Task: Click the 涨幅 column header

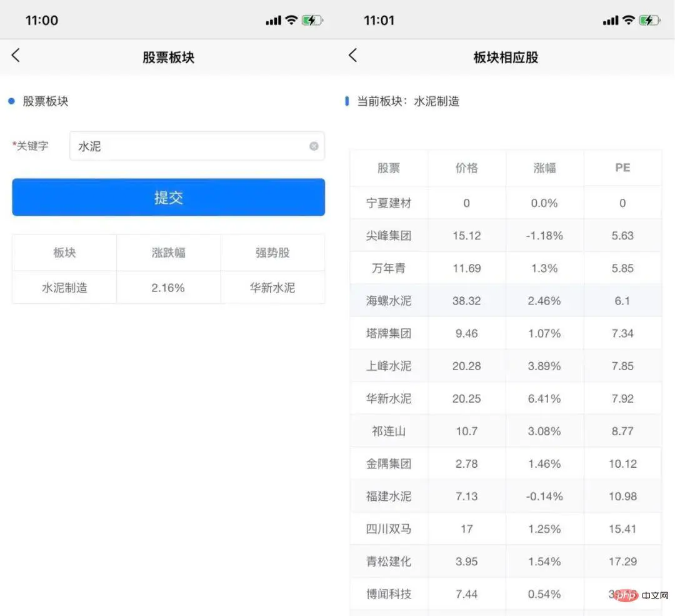Action: [544, 168]
